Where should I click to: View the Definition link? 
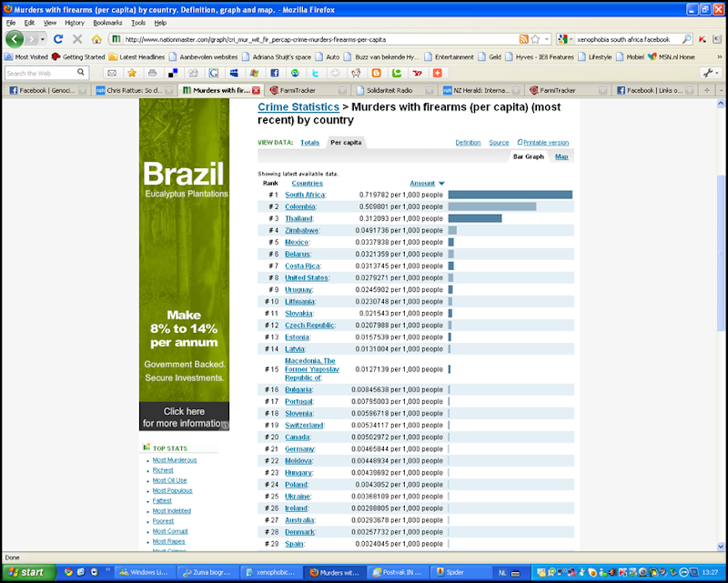tap(468, 143)
